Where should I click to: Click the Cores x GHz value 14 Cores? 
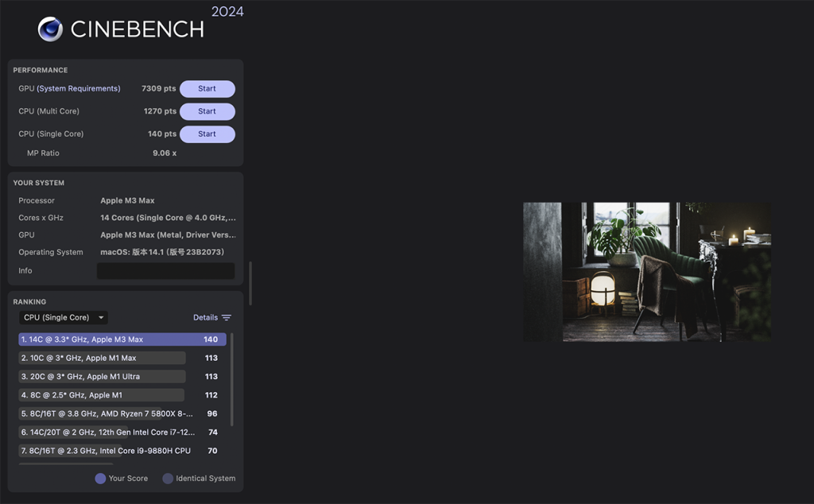168,218
